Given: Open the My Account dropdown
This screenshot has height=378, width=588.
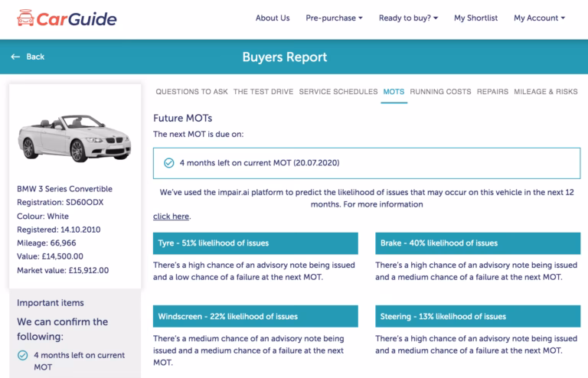Looking at the screenshot, I should click(x=539, y=18).
